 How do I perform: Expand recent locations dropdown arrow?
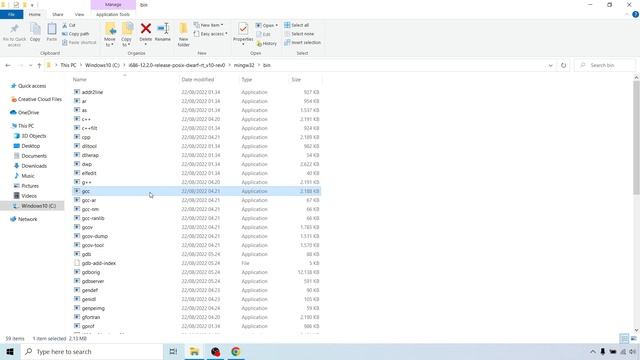coord(30,65)
